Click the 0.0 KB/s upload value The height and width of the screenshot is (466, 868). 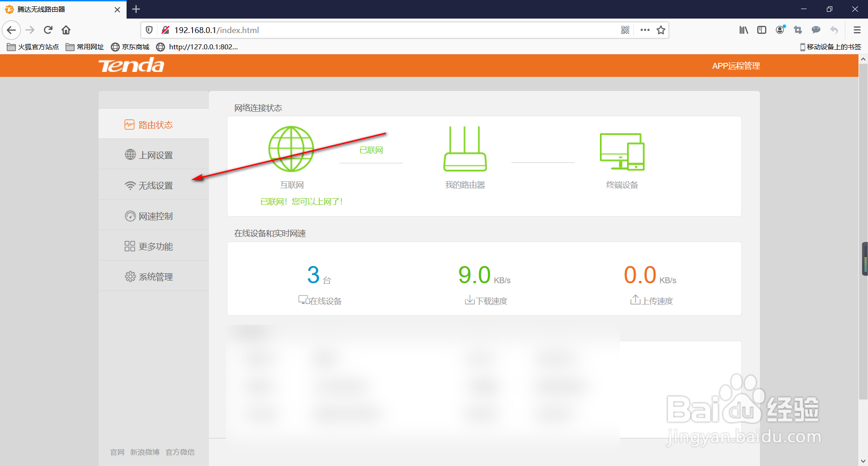click(650, 275)
